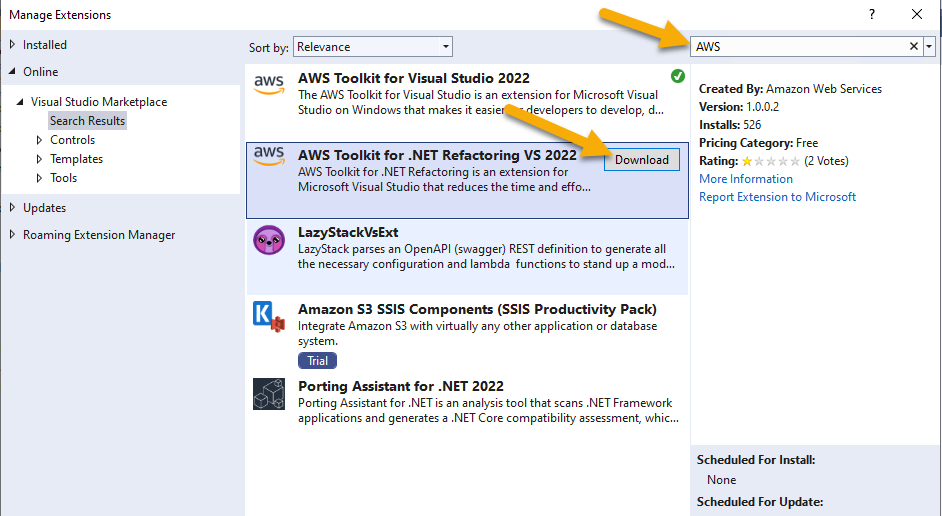Click the Version: 1.0.0.2 text
This screenshot has width=942, height=516.
coord(739,107)
